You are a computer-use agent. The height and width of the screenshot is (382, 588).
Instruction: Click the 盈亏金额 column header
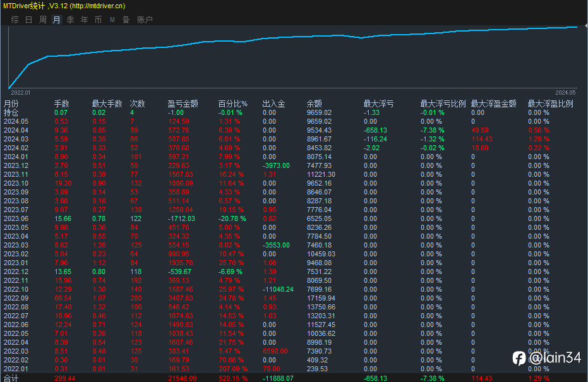[x=183, y=104]
